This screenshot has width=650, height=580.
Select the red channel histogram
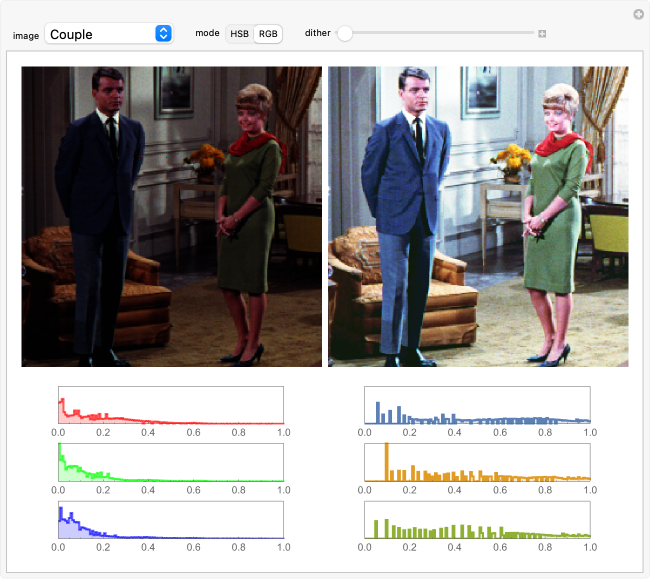tap(170, 405)
